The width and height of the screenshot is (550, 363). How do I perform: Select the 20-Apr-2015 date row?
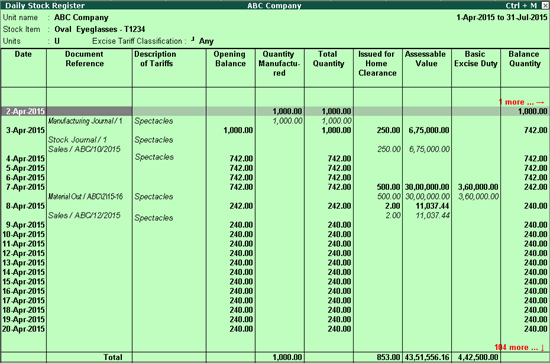tap(275, 329)
